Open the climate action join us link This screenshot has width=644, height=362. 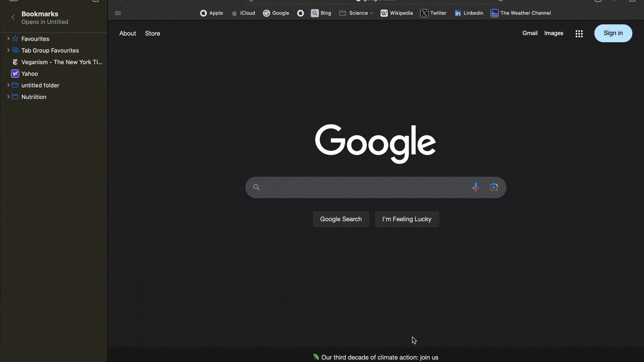coord(380,357)
